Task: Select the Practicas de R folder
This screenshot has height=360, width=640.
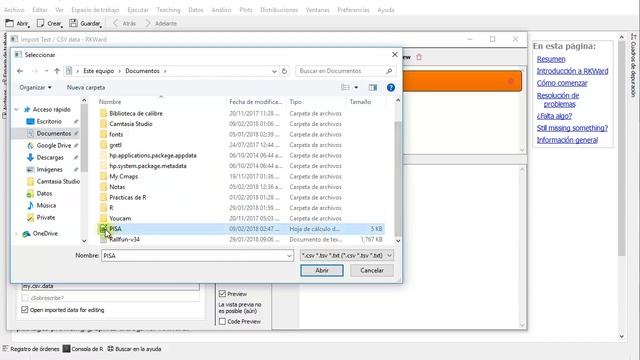Action: [x=128, y=198]
